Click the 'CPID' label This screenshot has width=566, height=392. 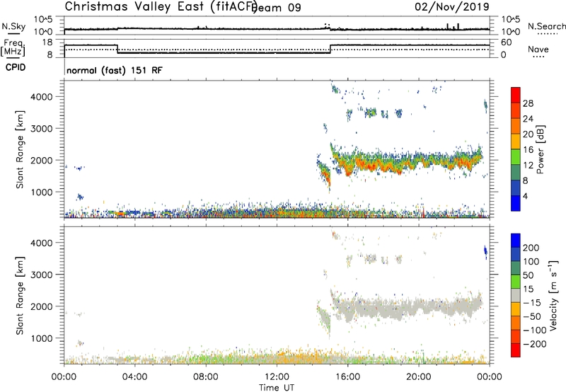point(16,67)
